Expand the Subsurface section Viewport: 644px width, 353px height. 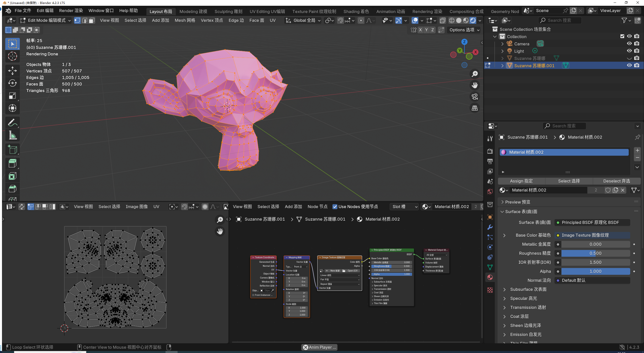(x=505, y=289)
